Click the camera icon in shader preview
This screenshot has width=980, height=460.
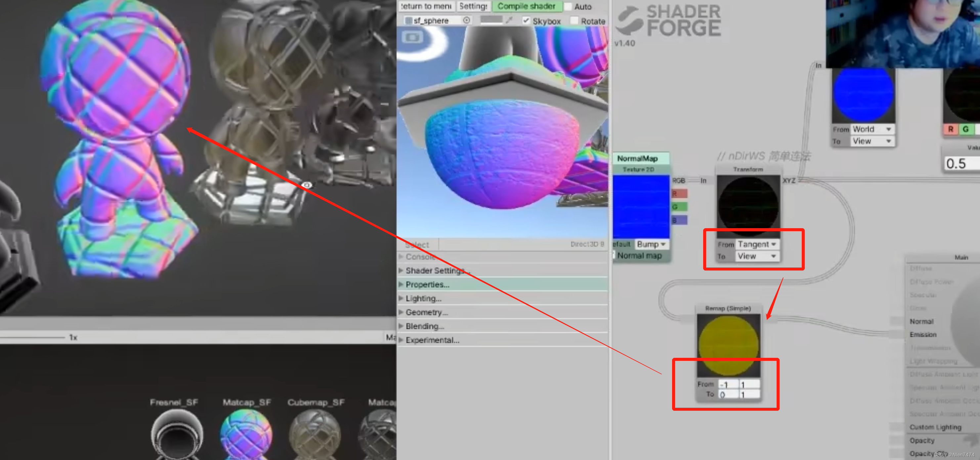(412, 37)
